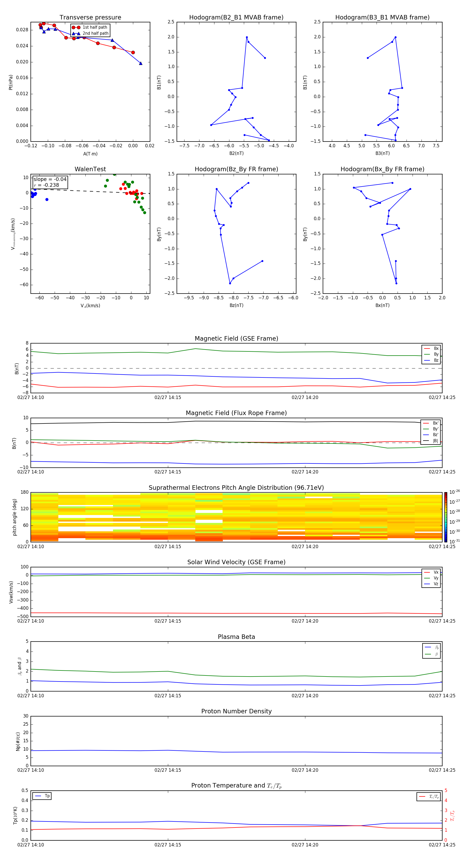Click the isolated blue dot in WalenTest plot
The width and height of the screenshot is (473, 868).
click(x=47, y=199)
